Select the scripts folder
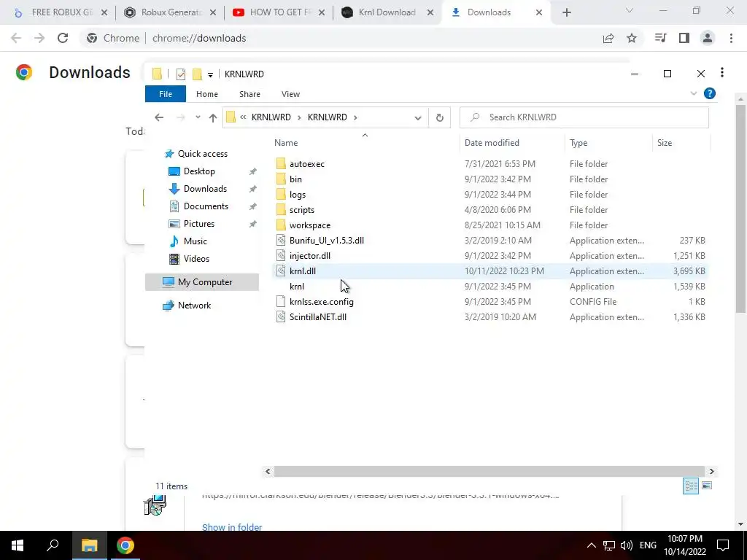This screenshot has height=560, width=747. point(301,209)
